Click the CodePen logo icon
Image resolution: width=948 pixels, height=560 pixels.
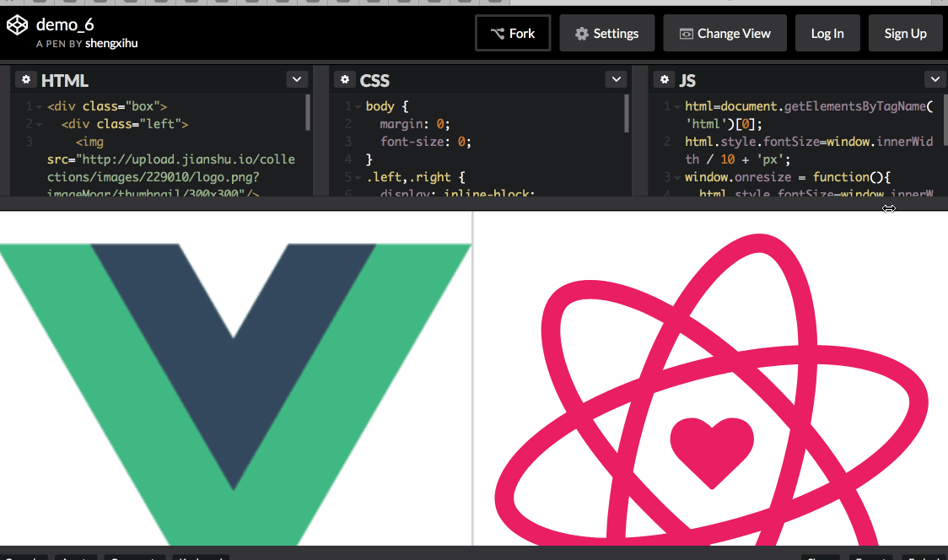(17, 24)
